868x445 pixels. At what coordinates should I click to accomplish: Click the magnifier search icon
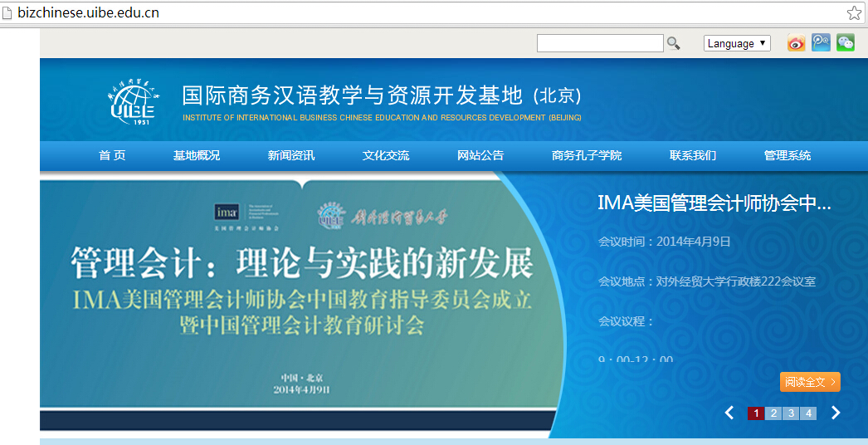tap(673, 43)
